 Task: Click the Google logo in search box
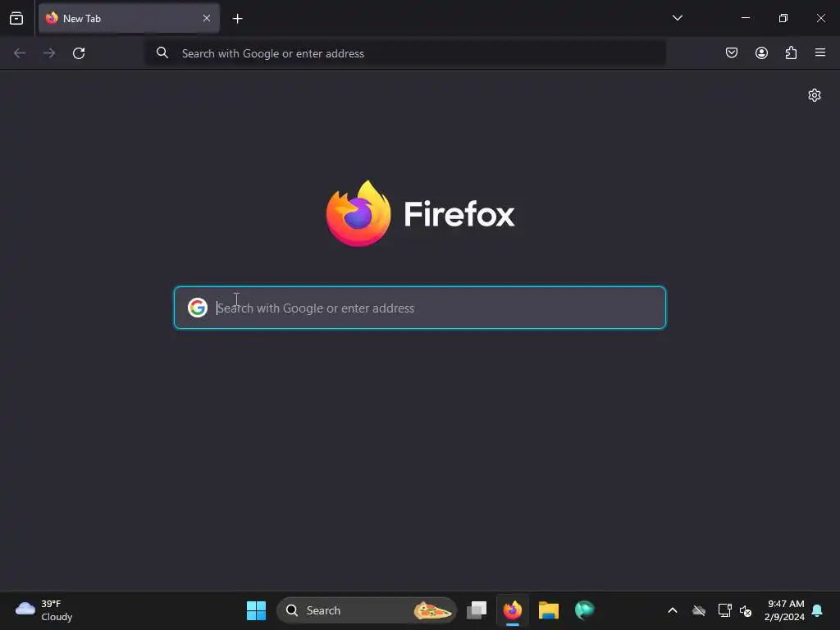pyautogui.click(x=197, y=308)
